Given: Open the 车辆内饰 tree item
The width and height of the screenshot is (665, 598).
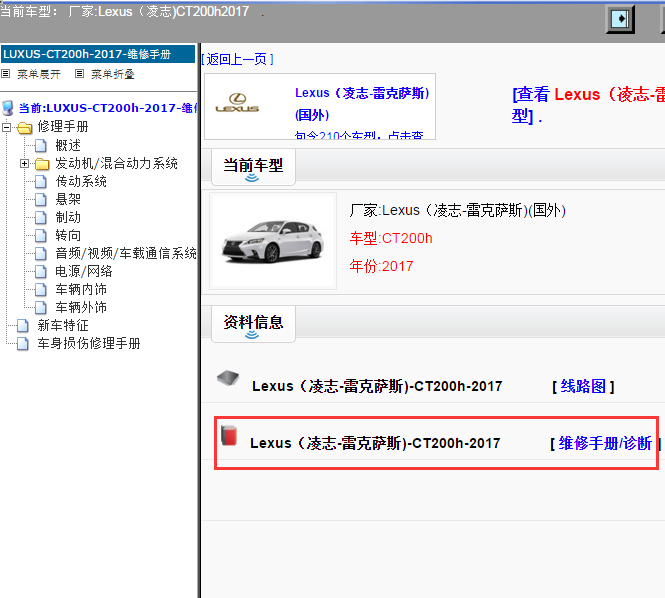Looking at the screenshot, I should point(81,290).
